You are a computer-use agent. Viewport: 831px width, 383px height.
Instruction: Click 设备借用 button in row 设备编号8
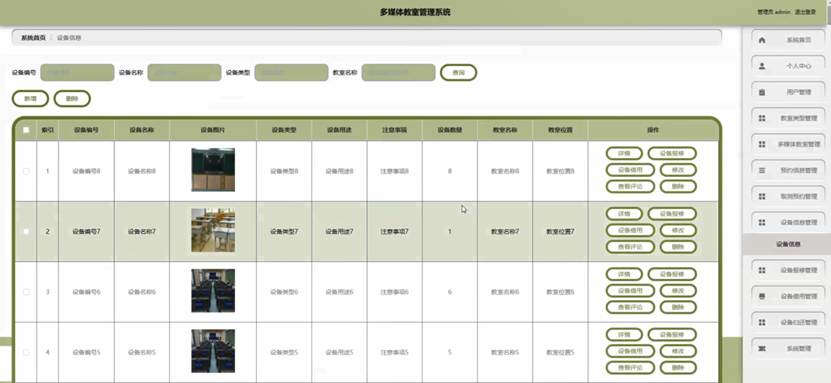point(630,170)
